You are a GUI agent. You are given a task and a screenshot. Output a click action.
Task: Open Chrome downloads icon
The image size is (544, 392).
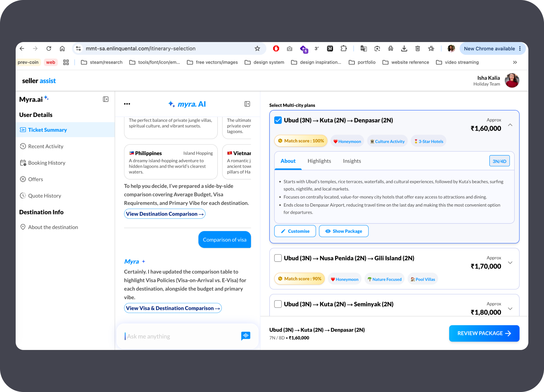404,49
